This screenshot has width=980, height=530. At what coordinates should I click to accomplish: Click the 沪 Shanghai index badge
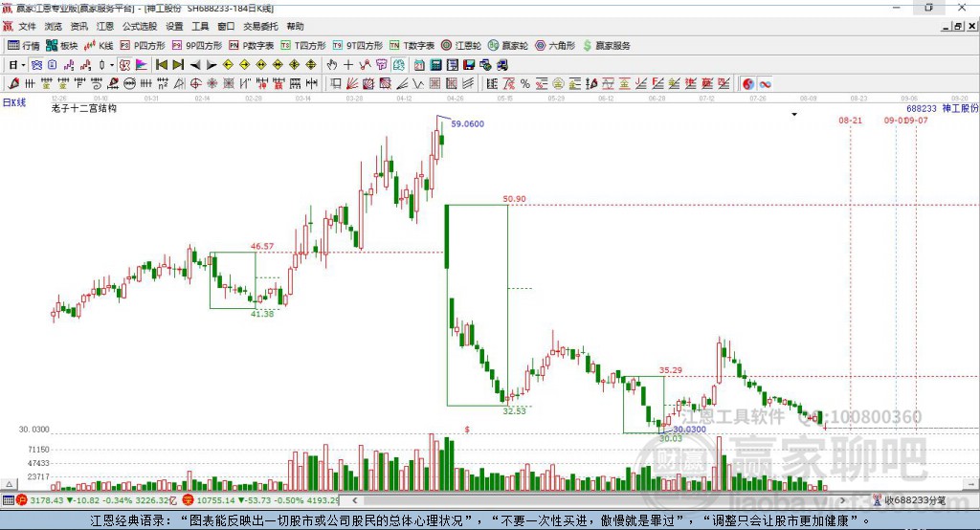(22, 500)
